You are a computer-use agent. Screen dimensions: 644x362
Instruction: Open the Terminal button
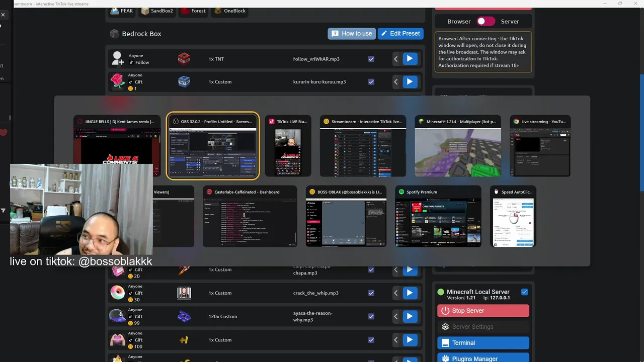click(x=483, y=343)
